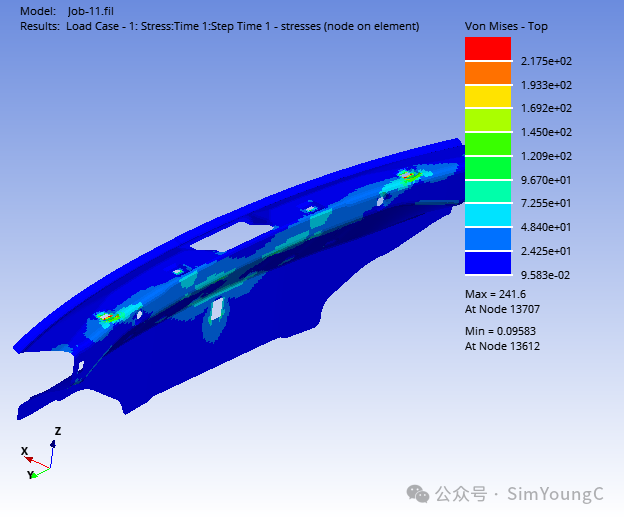
Task: Click the legend value 7.255e+01
Action: click(546, 203)
